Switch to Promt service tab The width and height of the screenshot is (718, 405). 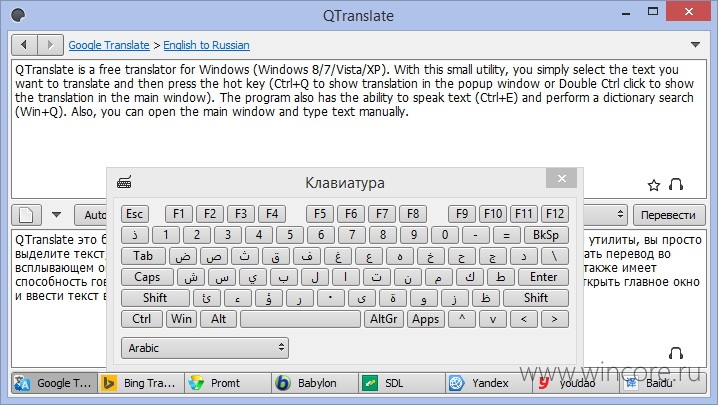(x=228, y=383)
